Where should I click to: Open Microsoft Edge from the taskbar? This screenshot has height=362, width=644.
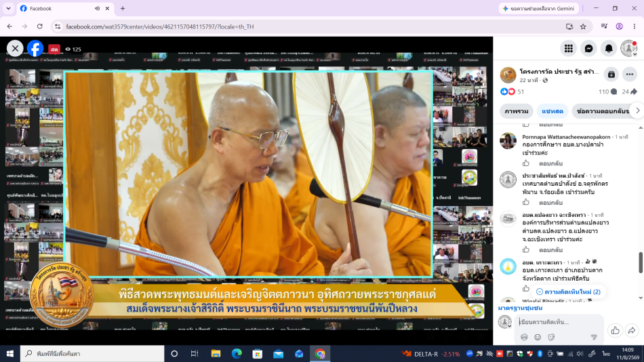[x=237, y=353]
